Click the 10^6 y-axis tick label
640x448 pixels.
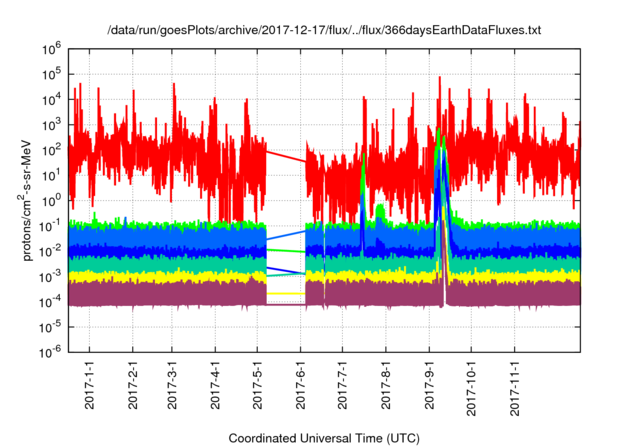coord(52,47)
